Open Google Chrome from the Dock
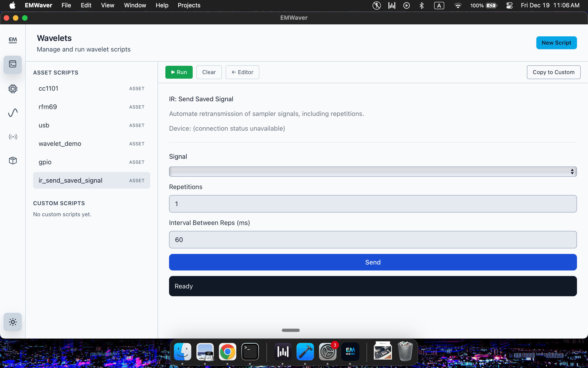588x368 pixels. pos(227,351)
